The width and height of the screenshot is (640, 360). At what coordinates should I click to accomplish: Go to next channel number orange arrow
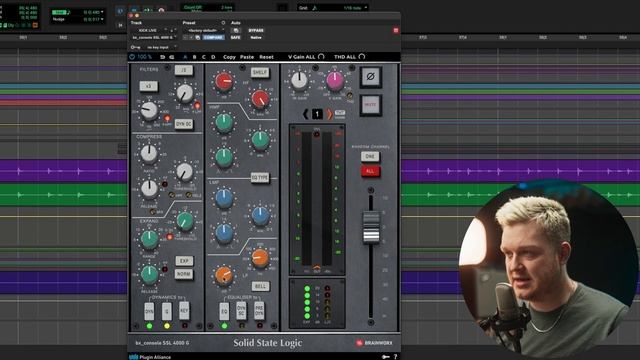click(x=329, y=114)
